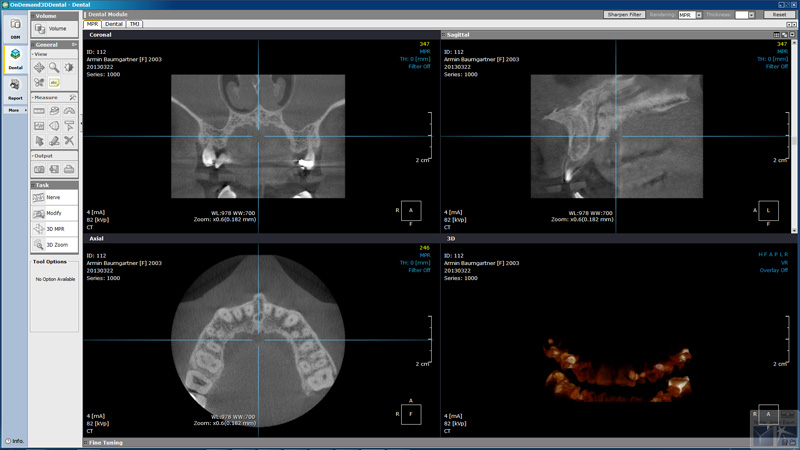The width and height of the screenshot is (800, 450).
Task: Expand the More sidebar menu
Action: (x=15, y=110)
